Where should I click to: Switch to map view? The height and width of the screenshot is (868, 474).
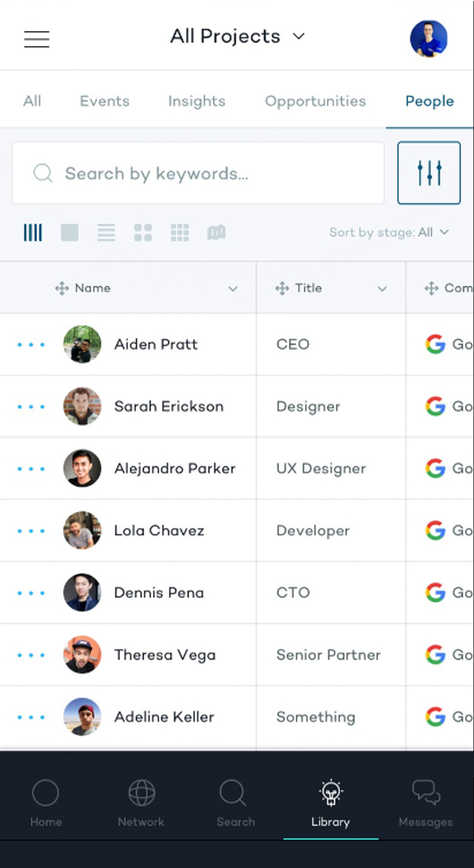point(216,233)
